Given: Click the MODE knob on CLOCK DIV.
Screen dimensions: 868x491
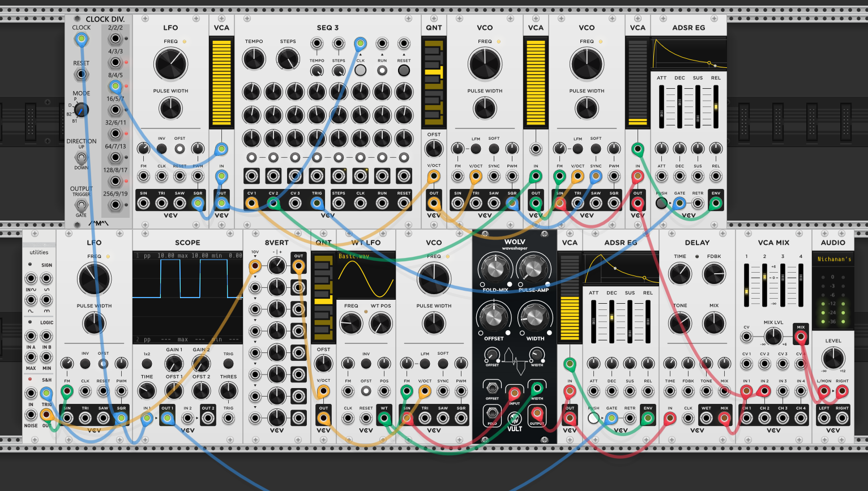Looking at the screenshot, I should tap(81, 110).
